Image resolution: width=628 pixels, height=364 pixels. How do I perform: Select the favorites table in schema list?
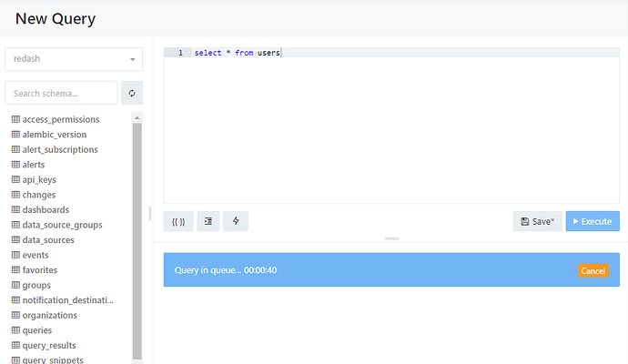click(35, 270)
